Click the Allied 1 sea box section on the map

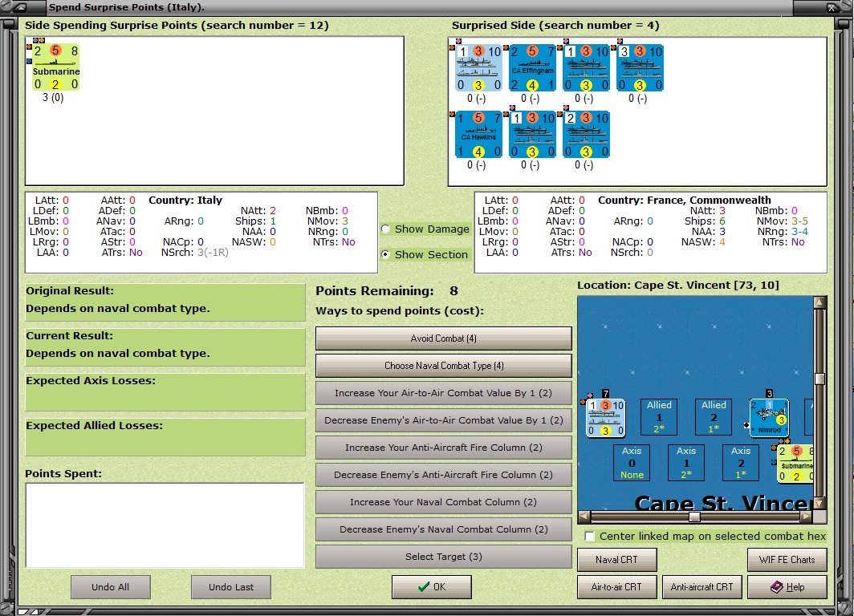659,417
